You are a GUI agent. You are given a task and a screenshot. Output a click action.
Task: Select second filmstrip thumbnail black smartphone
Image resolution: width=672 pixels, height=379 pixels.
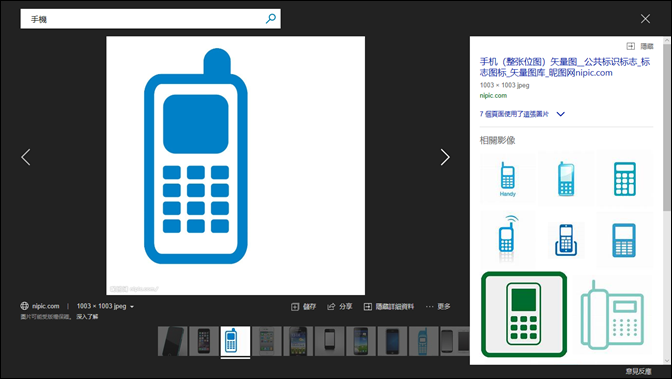(204, 341)
